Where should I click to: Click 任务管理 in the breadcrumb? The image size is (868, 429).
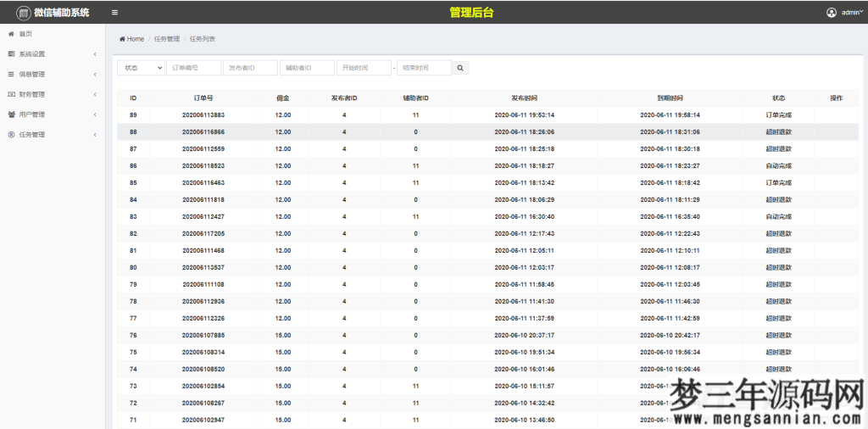click(x=167, y=39)
